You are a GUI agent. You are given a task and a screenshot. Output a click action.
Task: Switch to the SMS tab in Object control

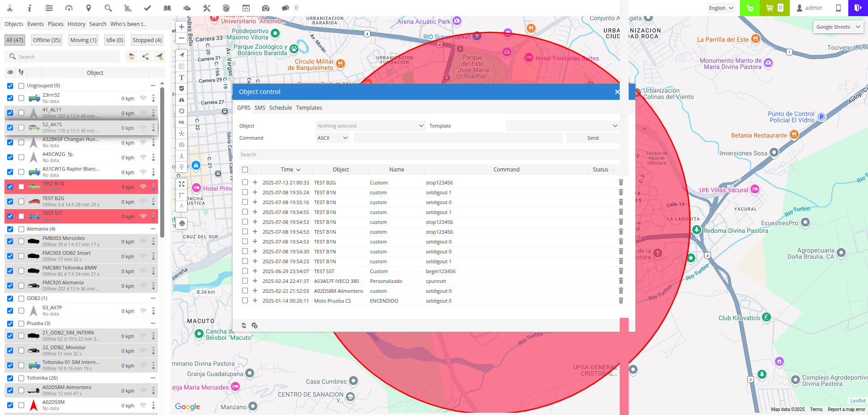point(260,107)
